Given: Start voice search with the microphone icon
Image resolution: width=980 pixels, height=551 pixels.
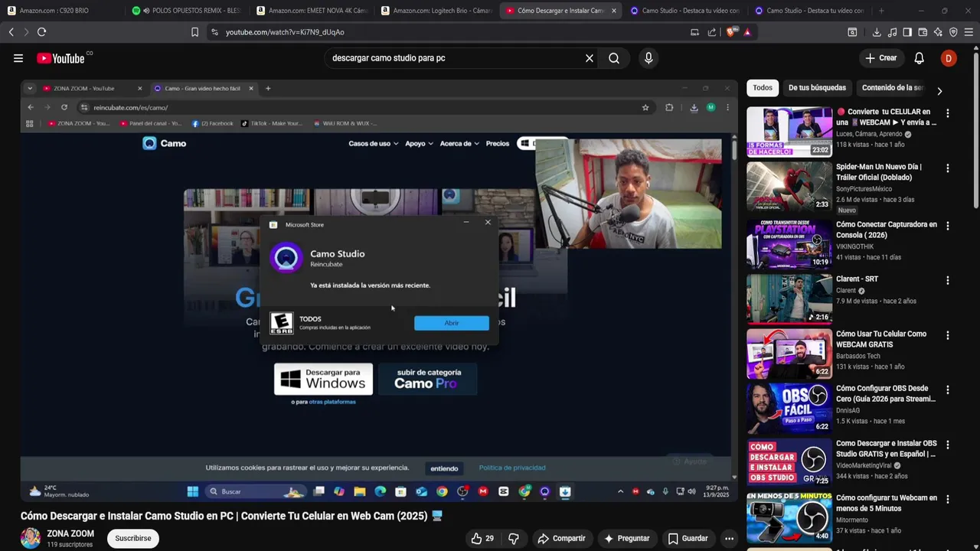Looking at the screenshot, I should (x=648, y=58).
